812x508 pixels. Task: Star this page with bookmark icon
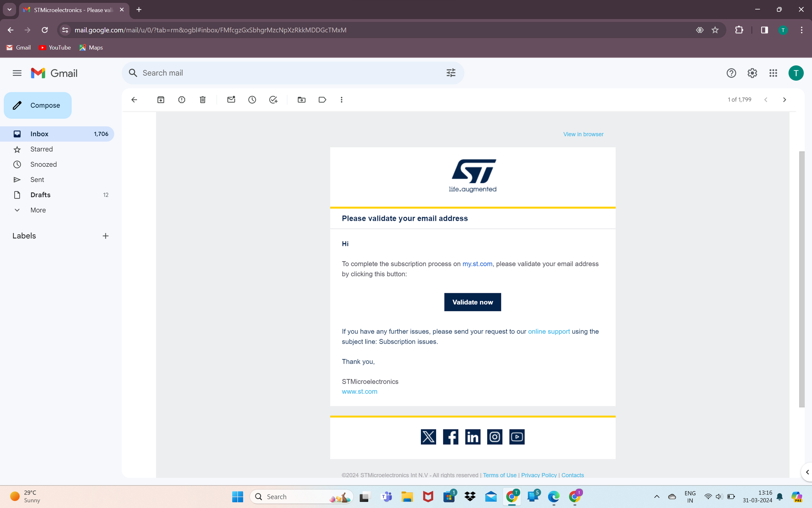(715, 30)
